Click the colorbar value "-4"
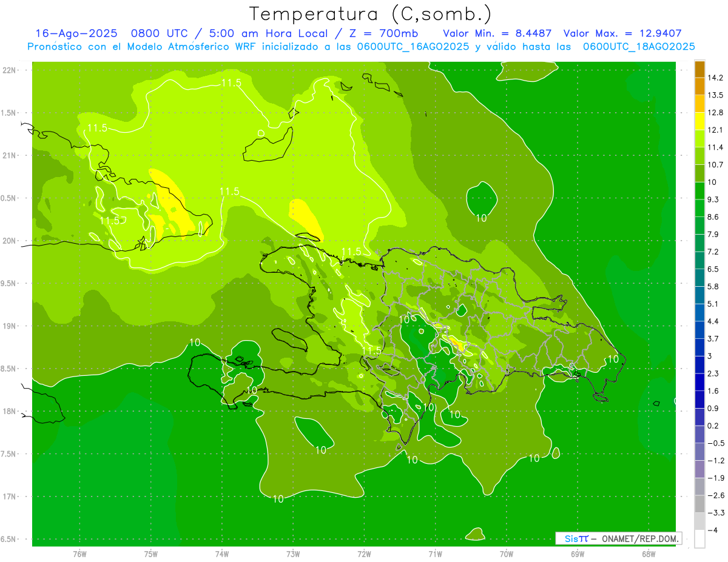This screenshot has width=728, height=562. click(712, 530)
